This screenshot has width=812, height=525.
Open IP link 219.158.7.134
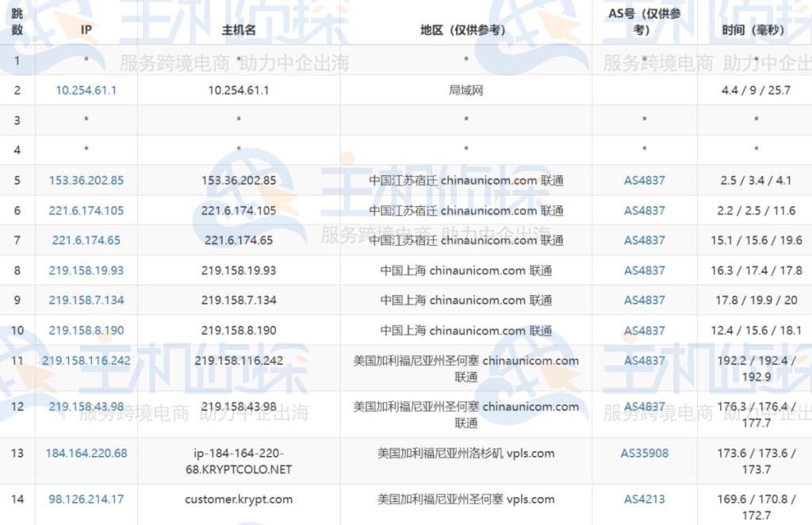[x=86, y=300]
